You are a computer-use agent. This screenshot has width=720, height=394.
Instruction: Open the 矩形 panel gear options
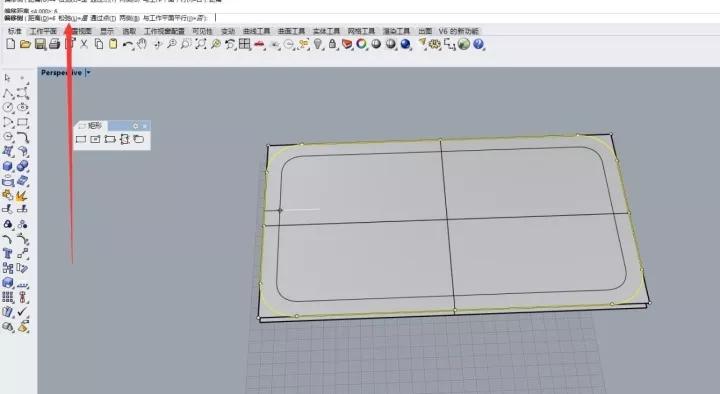click(x=135, y=126)
